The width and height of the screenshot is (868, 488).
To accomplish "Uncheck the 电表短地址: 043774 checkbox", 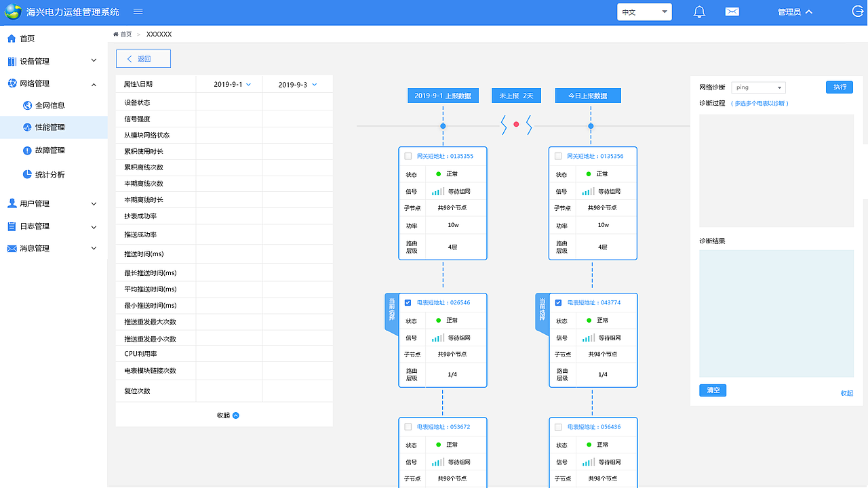I will click(558, 302).
